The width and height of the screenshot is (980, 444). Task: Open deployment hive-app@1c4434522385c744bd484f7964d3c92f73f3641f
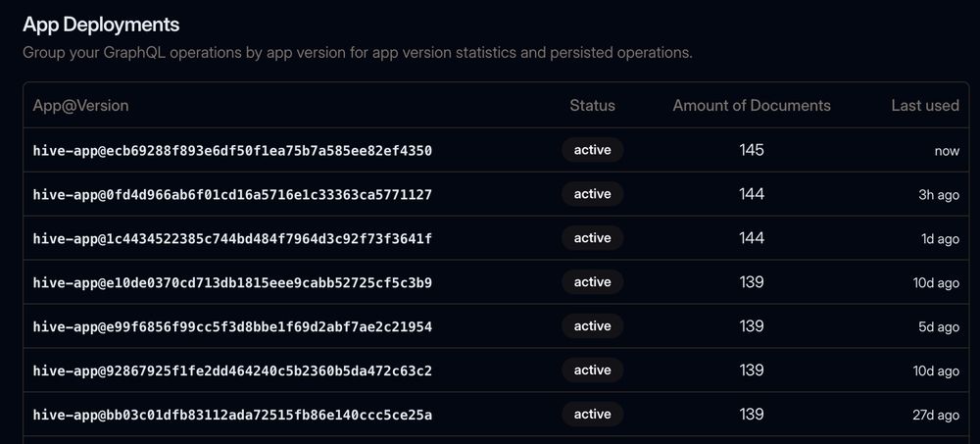pos(232,238)
